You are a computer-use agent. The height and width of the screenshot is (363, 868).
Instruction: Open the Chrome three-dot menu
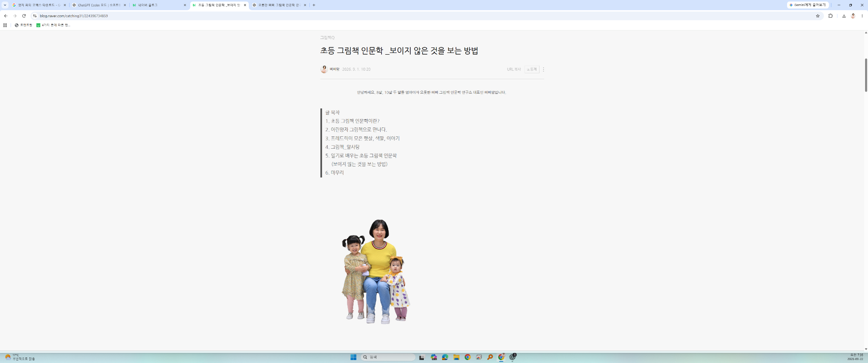[862, 16]
